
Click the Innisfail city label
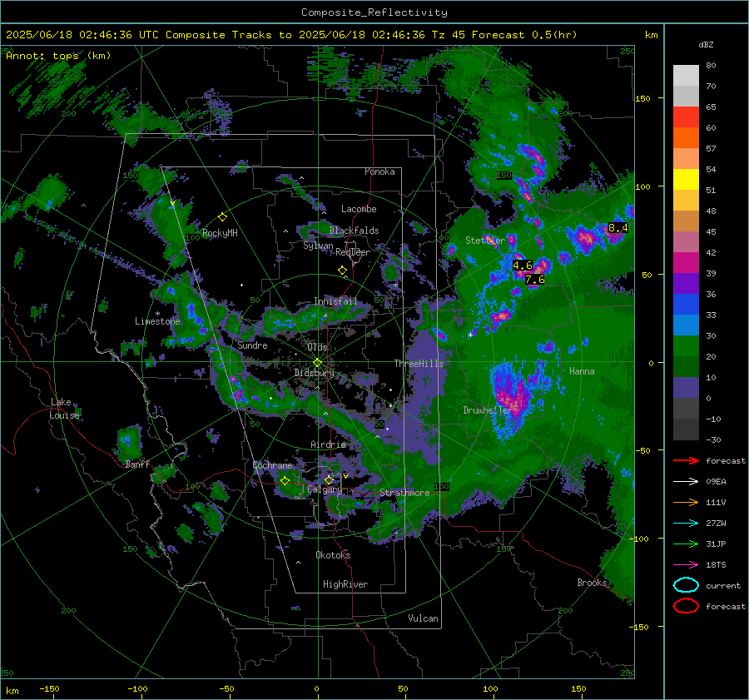pos(335,301)
